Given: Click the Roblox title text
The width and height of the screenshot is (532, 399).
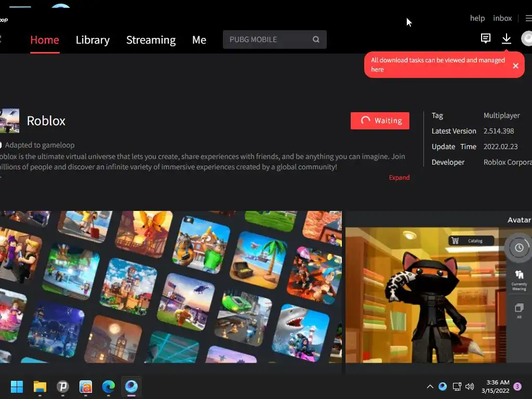Looking at the screenshot, I should tap(46, 121).
